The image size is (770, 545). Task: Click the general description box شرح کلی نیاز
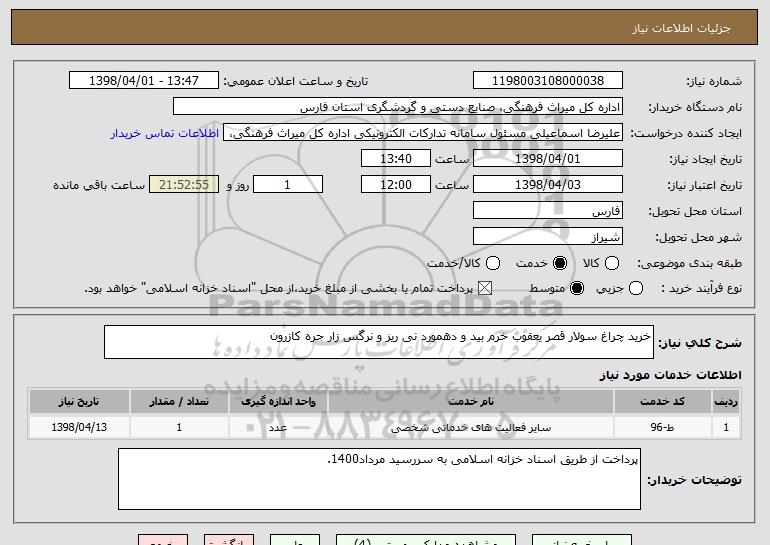coord(379,342)
